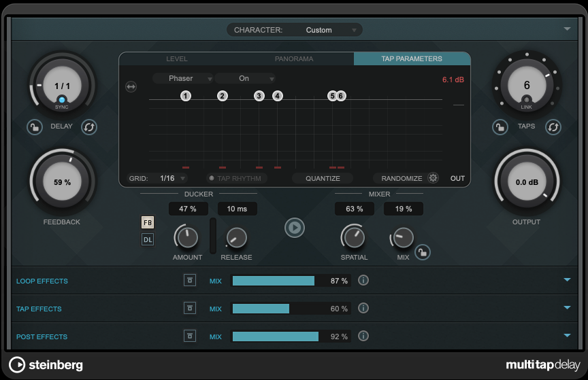Click the QUANTIZE button
Viewport: 588px width, 380px height.
point(323,178)
